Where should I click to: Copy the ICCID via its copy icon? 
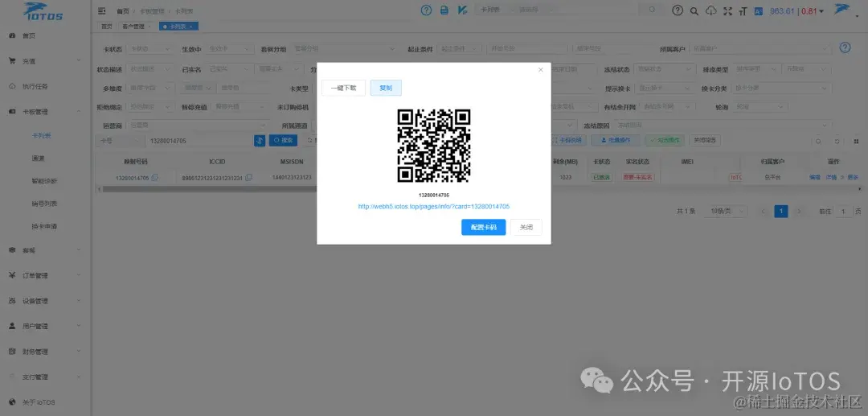coord(248,178)
